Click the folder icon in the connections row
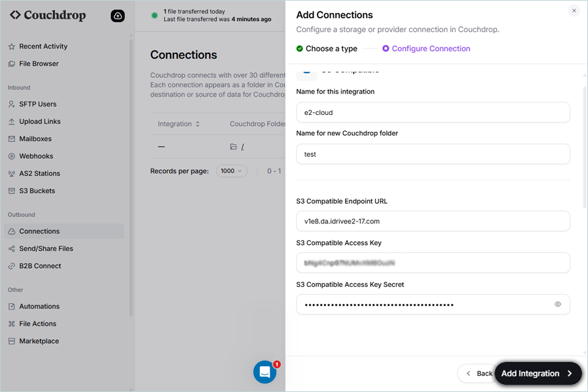The image size is (588, 392). (233, 146)
